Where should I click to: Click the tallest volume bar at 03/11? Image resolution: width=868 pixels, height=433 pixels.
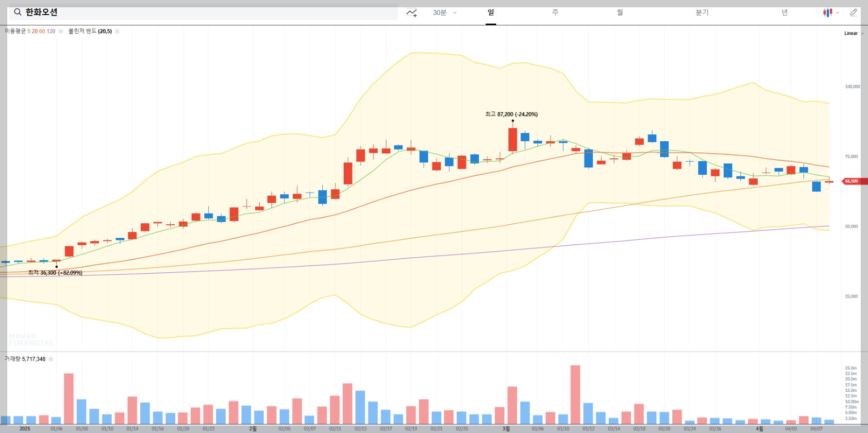coord(575,395)
